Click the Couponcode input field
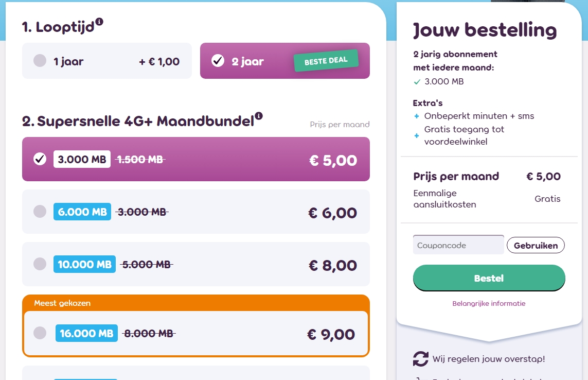The image size is (588, 380). 458,245
